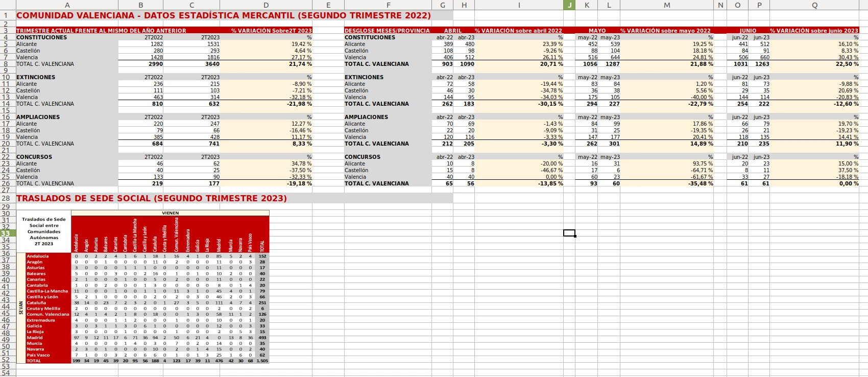
Task: Click row header 1
Action: pos(6,15)
